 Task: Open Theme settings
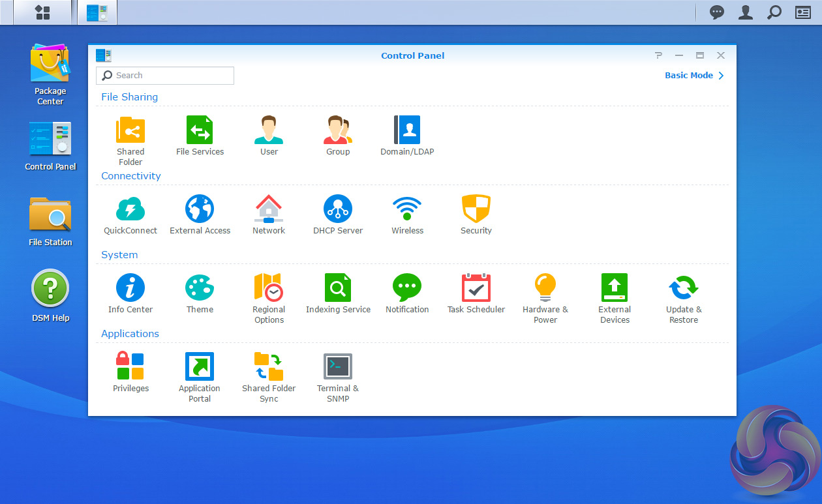(x=200, y=293)
